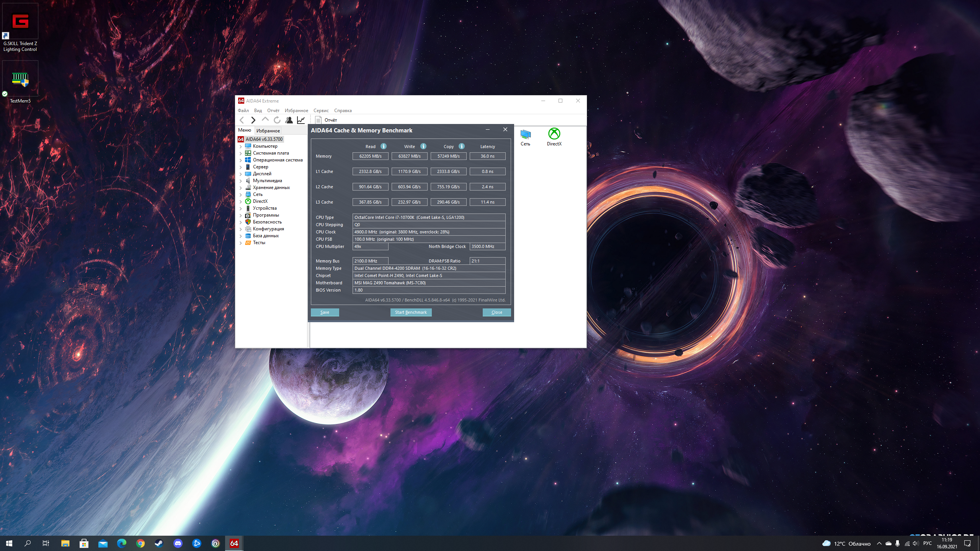Click the user profile toolbar icon
Image resolution: width=980 pixels, height=551 pixels.
click(289, 120)
